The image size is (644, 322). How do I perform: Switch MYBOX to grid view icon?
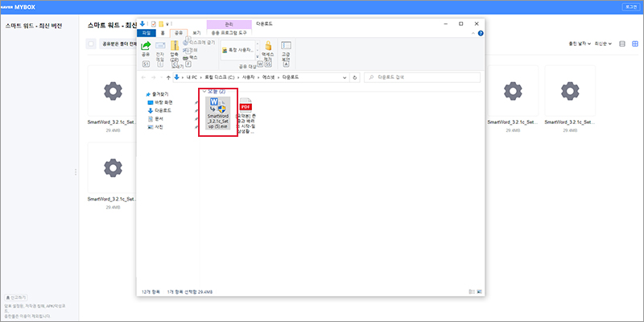point(635,43)
